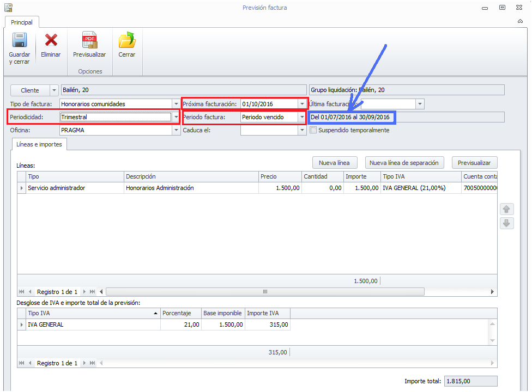Expand the Periodo factura dropdown
532x392 pixels.
[x=302, y=117]
